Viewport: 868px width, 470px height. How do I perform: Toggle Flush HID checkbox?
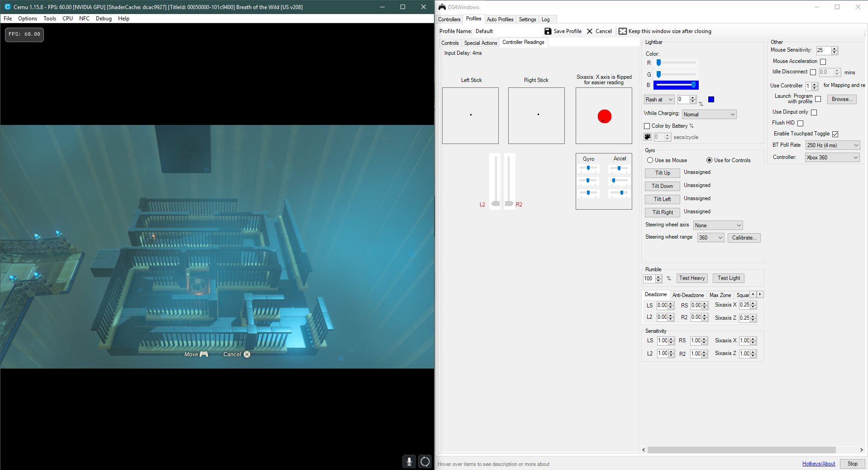[x=801, y=123]
